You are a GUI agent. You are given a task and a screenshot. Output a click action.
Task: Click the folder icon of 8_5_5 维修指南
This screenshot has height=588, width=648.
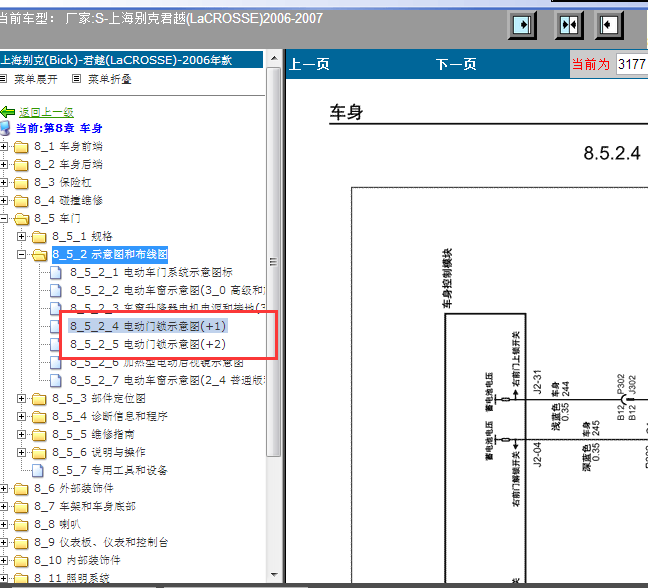point(39,435)
